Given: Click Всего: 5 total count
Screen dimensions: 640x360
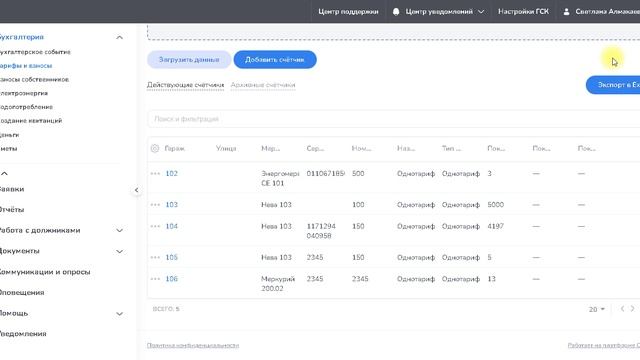Looking at the screenshot, I should pos(166,309).
